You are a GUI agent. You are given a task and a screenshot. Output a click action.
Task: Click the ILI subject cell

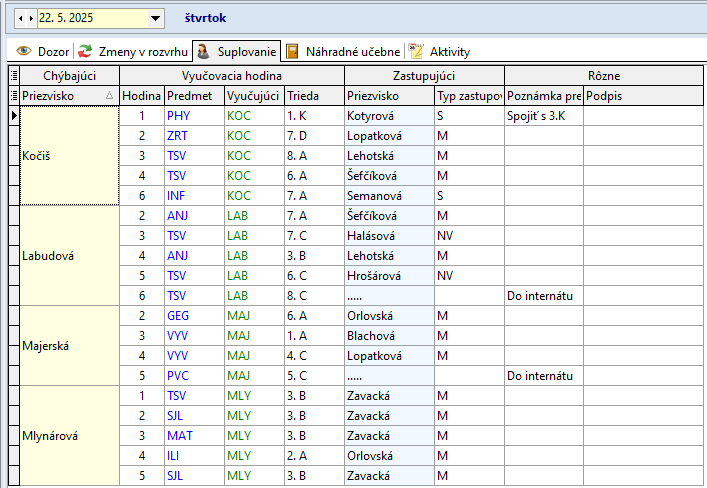pyautogui.click(x=195, y=456)
